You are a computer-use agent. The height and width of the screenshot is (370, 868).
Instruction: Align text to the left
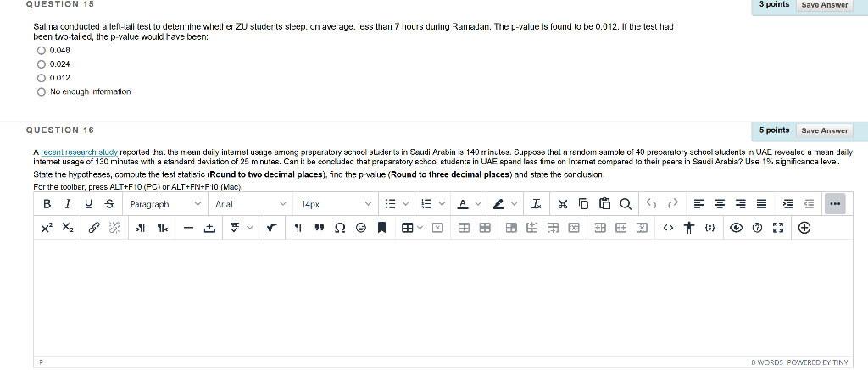[699, 204]
